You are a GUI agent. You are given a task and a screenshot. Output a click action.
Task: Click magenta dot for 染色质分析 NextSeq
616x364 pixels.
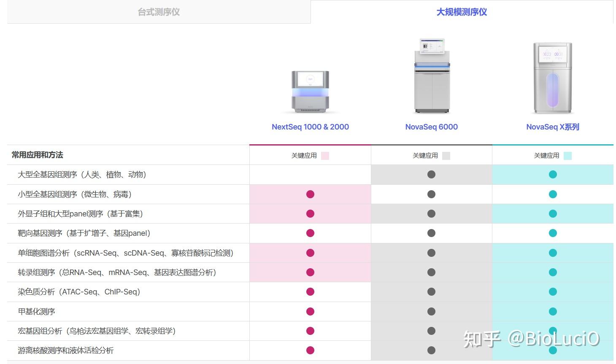click(310, 292)
